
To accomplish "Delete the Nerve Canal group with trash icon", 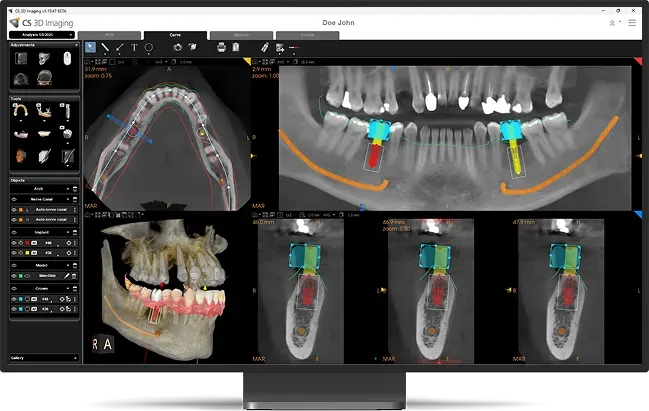I will (75, 199).
